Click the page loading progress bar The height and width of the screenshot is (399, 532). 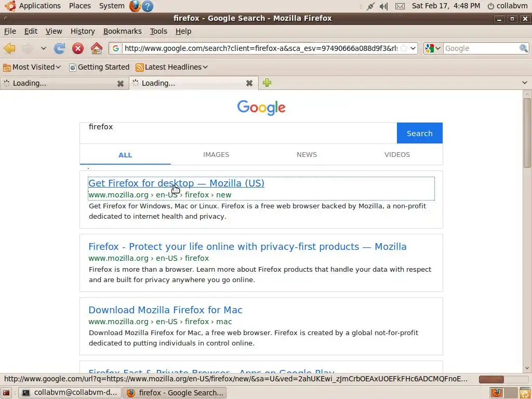[503, 379]
